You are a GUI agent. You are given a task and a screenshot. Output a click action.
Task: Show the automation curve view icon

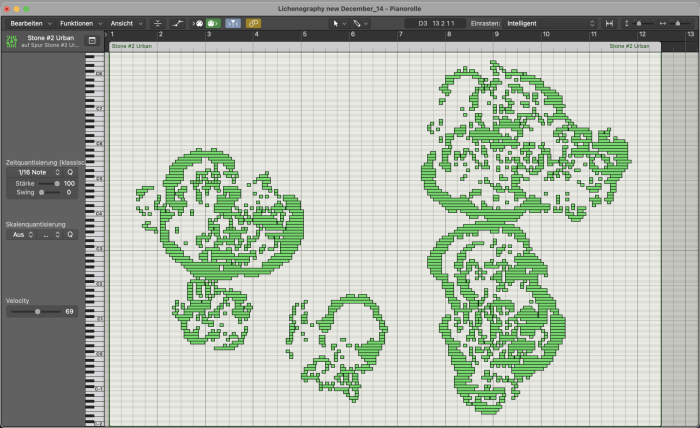click(x=178, y=23)
